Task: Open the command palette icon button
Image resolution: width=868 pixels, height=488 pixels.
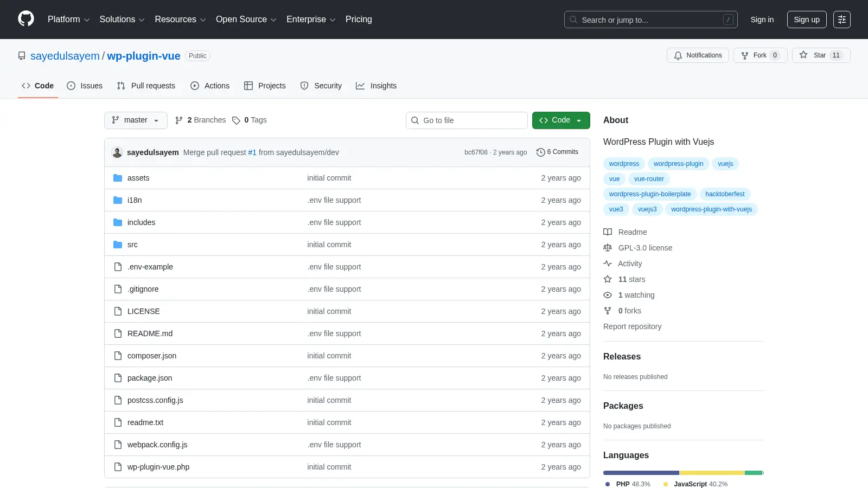Action: coord(842,20)
